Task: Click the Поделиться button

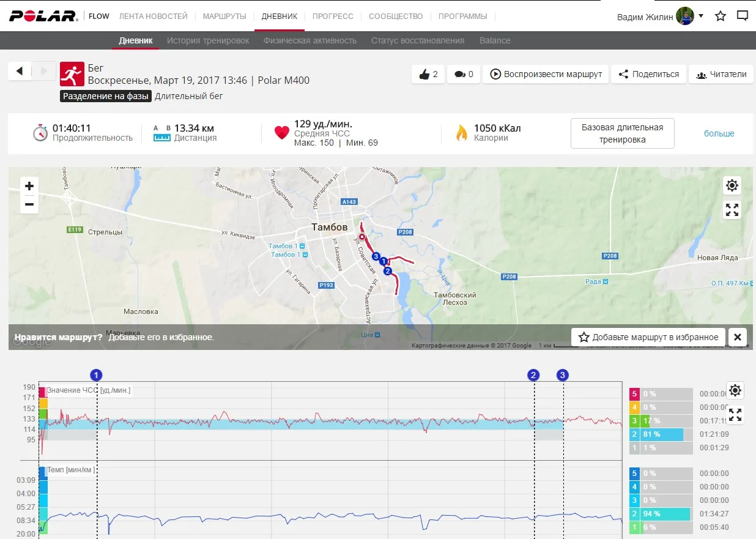Action: click(648, 74)
